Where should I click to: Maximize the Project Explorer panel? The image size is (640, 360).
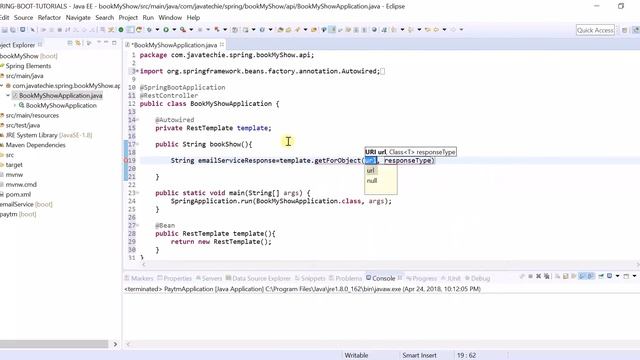(x=114, y=43)
